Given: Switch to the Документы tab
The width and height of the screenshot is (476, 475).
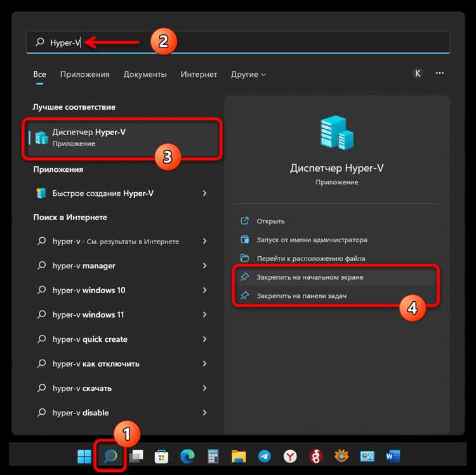Looking at the screenshot, I should [145, 74].
